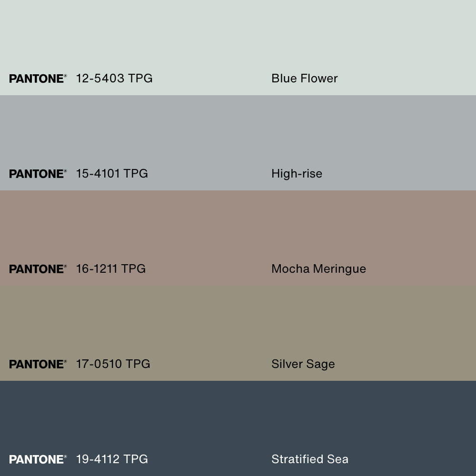Click the "Silver Sage" name label
The image size is (476, 476).
point(303,364)
